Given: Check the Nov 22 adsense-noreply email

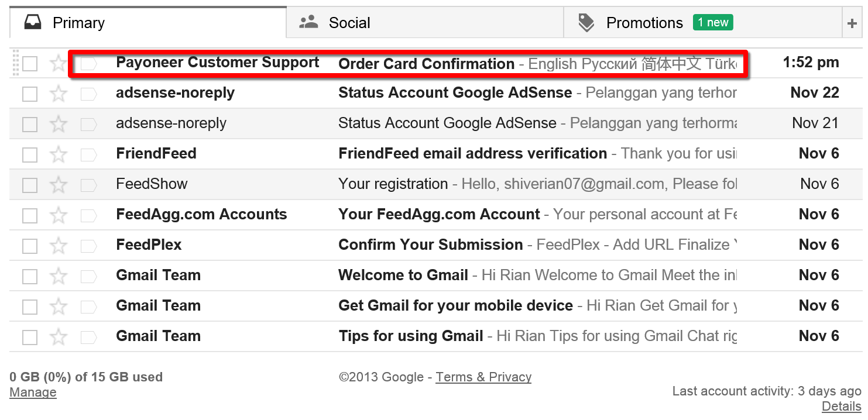Looking at the screenshot, I should (x=30, y=94).
